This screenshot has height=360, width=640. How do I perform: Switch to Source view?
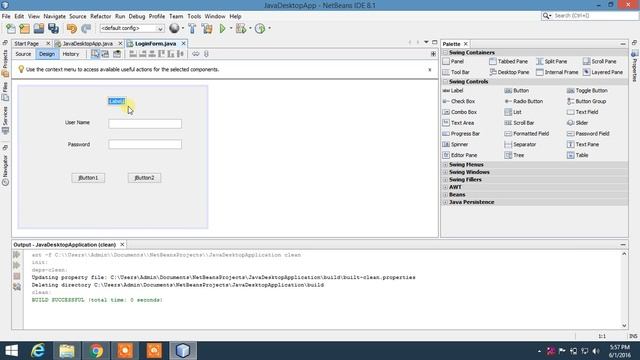coord(23,54)
